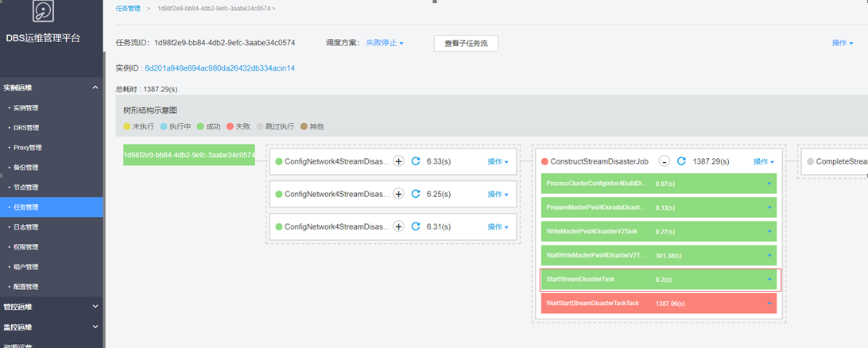
Task: Open dropdown arrow on WaitStartStreamDisasterTaskTask
Action: pyautogui.click(x=769, y=304)
